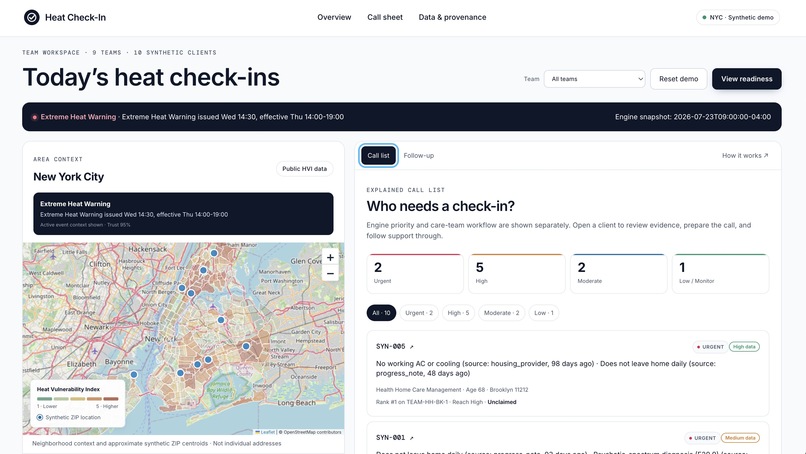Image resolution: width=806 pixels, height=454 pixels.
Task: Click the SYN-001 client ID
Action: 391,438
